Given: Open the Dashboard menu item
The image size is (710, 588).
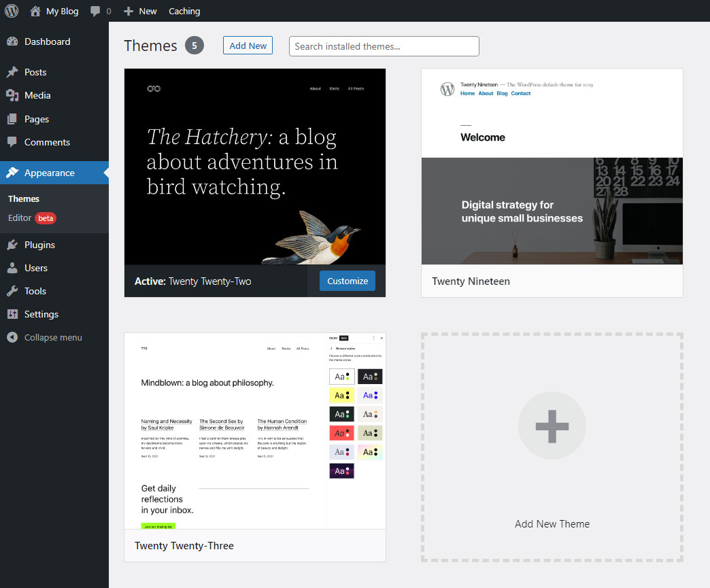Looking at the screenshot, I should point(54,41).
